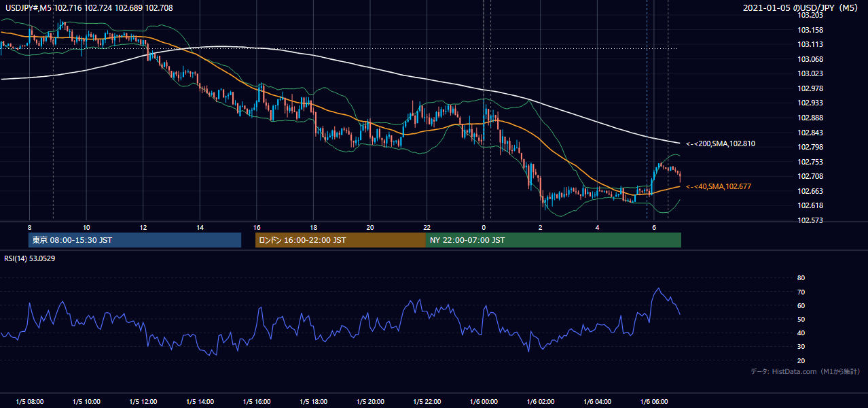
Task: Click the 102.753 price axis label
Action: [810, 162]
